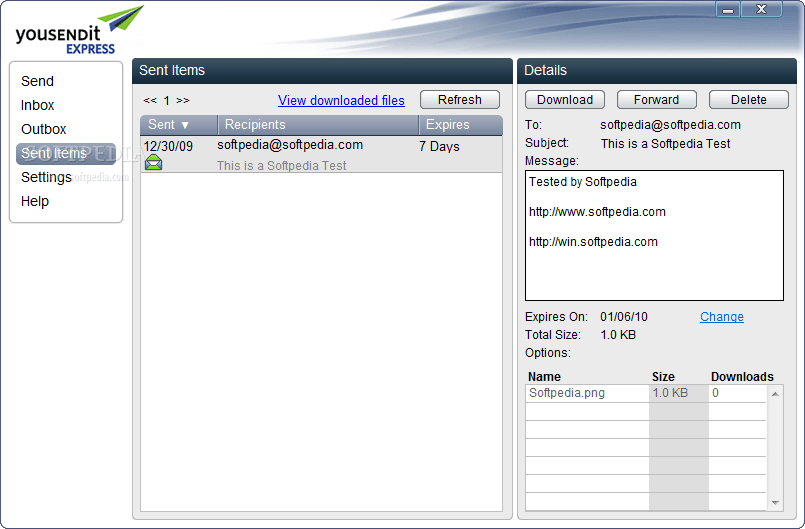Click the Download button in Details
Viewport: 805px width, 529px height.
565,100
